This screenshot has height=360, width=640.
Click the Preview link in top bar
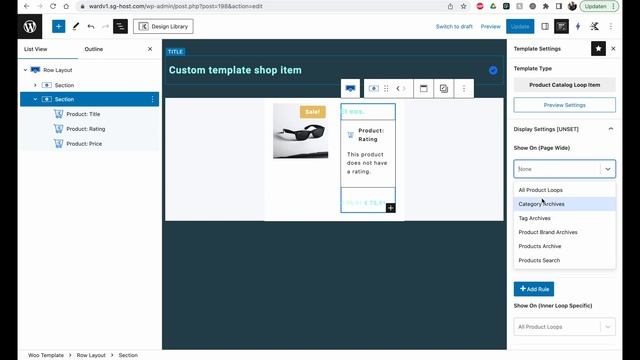pos(490,27)
